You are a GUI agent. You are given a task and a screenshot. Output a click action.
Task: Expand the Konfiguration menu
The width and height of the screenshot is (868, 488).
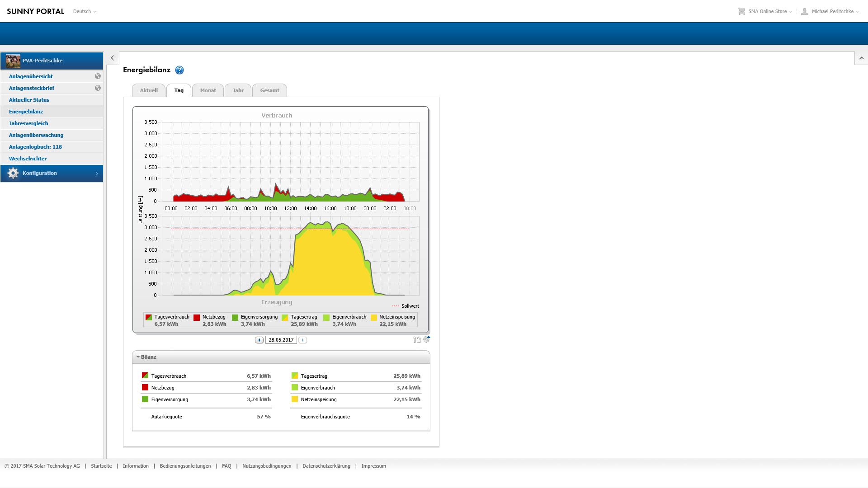(x=52, y=174)
